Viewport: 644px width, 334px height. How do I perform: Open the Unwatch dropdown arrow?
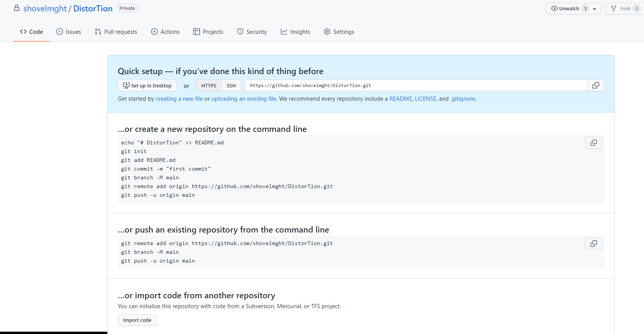pos(595,9)
